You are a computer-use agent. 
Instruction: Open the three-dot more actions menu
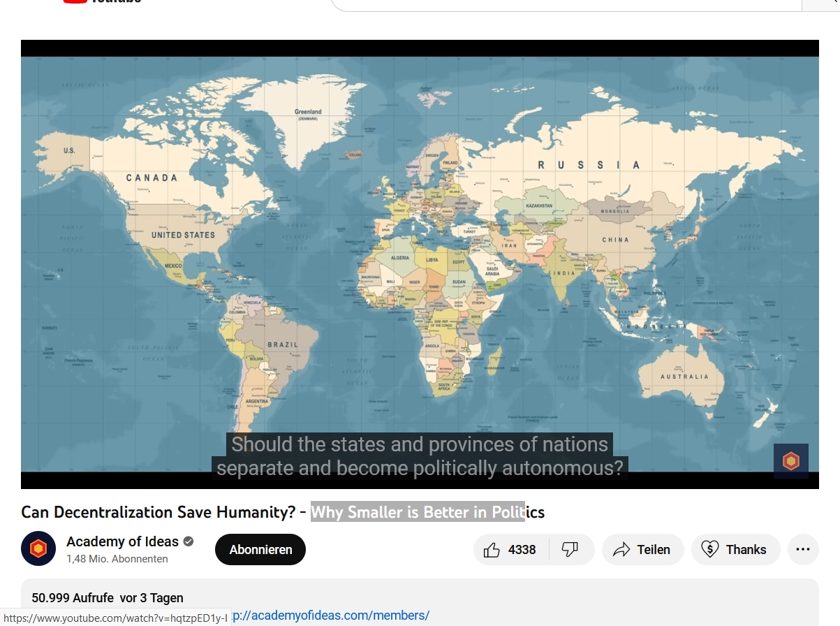tap(802, 550)
